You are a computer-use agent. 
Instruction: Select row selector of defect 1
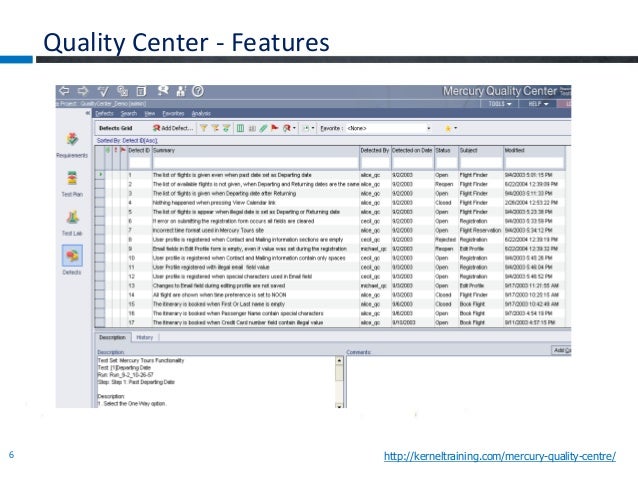[x=100, y=175]
